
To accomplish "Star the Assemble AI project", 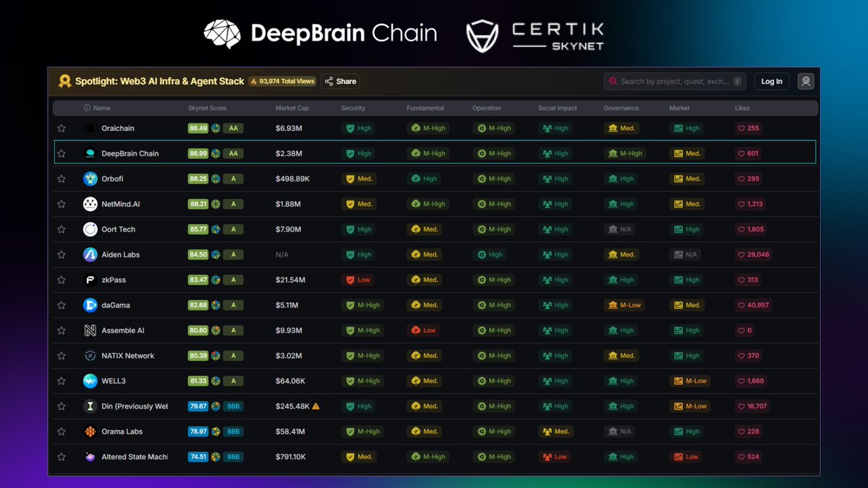I will (x=61, y=330).
